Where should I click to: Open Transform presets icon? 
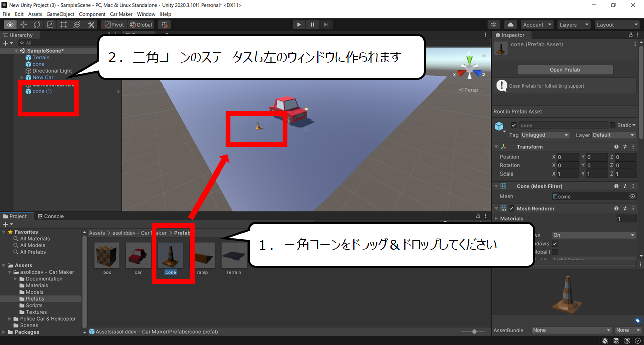[625, 147]
